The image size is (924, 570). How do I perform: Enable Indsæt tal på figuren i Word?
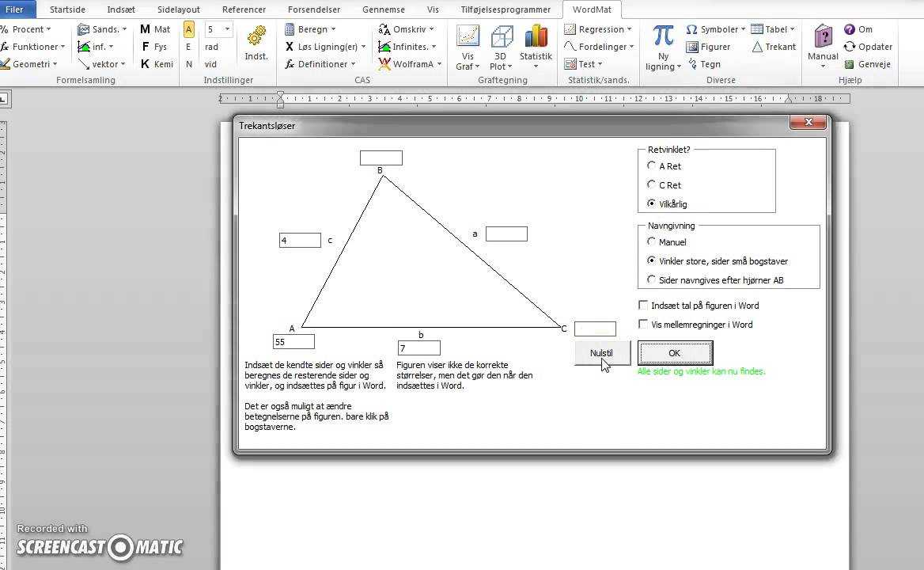(x=643, y=306)
